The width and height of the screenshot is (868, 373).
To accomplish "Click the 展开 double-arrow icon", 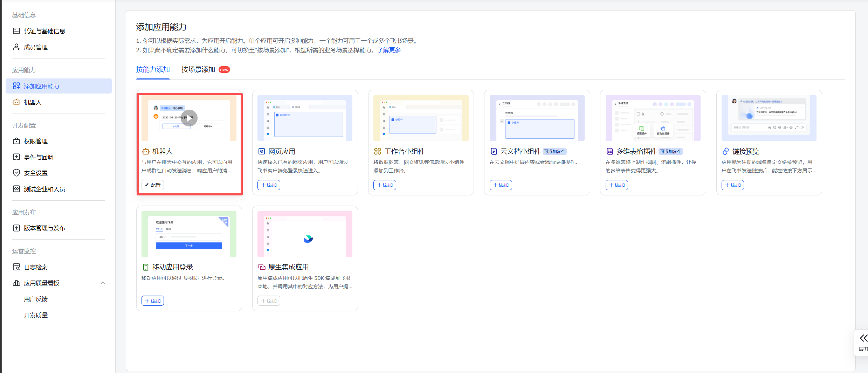I will (863, 338).
